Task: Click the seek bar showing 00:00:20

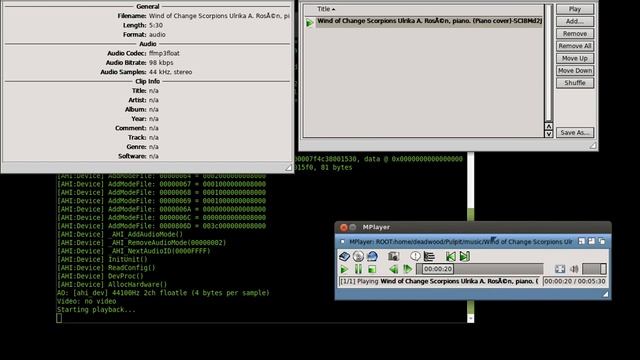Action: coord(480,269)
